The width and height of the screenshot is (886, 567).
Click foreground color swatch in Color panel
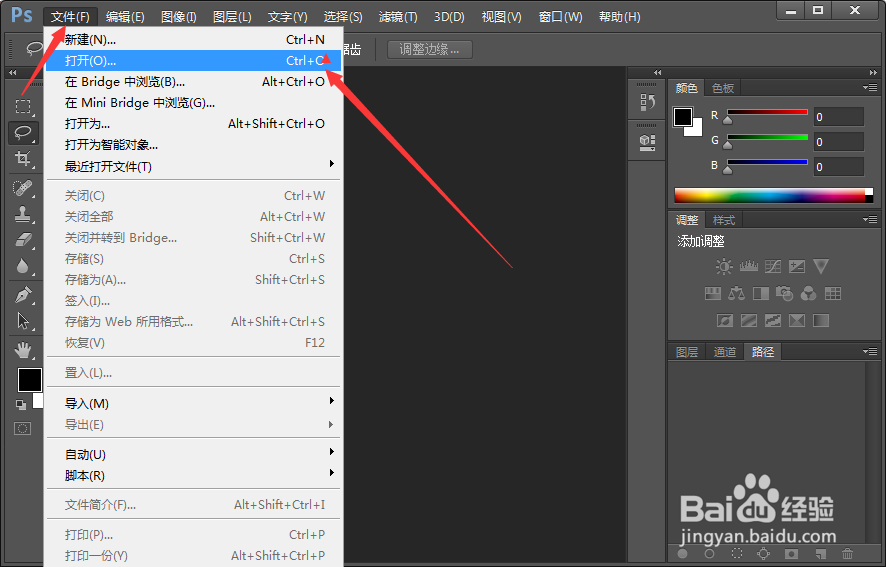click(x=683, y=117)
